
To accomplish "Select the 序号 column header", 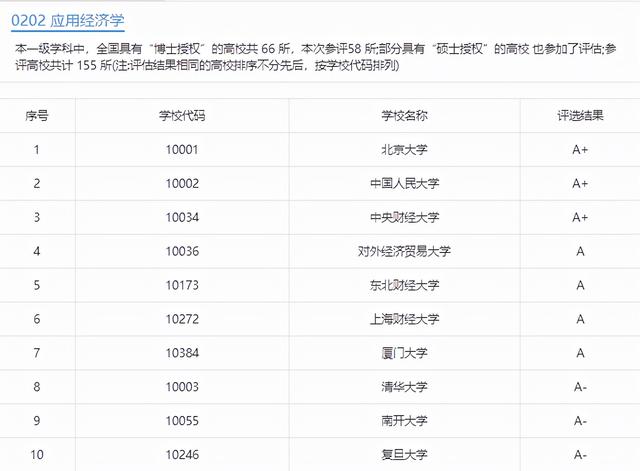I will coord(37,116).
